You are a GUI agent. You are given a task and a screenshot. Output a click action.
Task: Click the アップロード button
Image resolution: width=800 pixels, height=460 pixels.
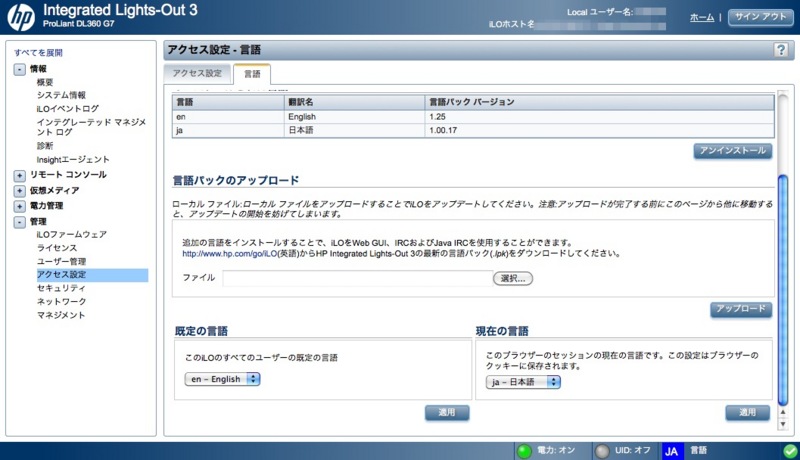coord(740,309)
